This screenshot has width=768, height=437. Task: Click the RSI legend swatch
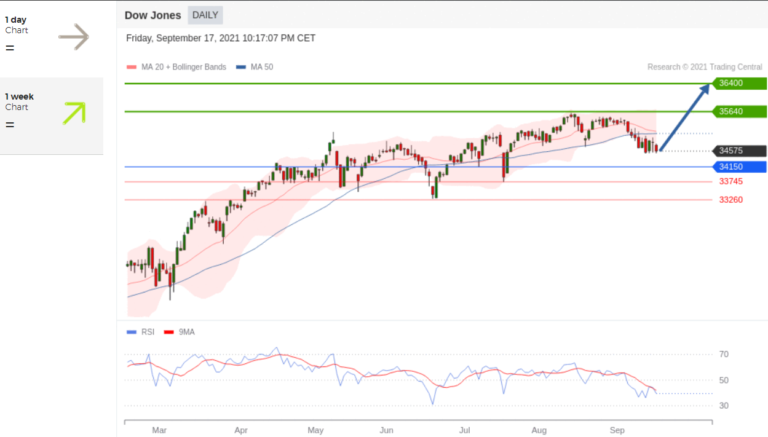point(131,332)
